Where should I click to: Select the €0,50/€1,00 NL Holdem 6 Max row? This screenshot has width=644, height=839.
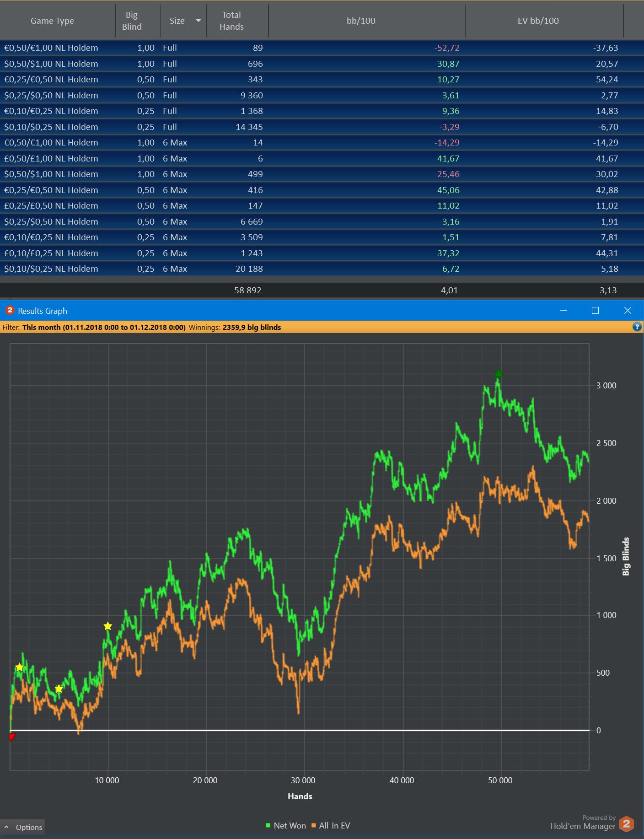322,142
